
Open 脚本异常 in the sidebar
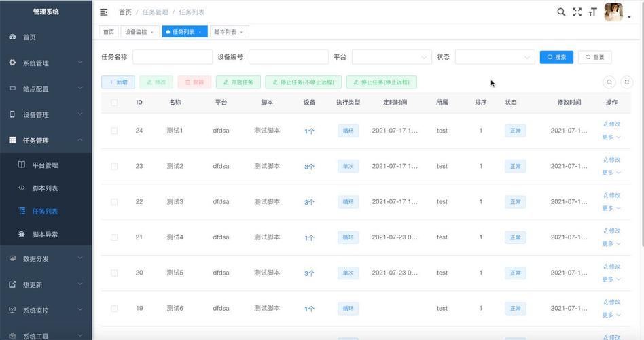click(46, 234)
